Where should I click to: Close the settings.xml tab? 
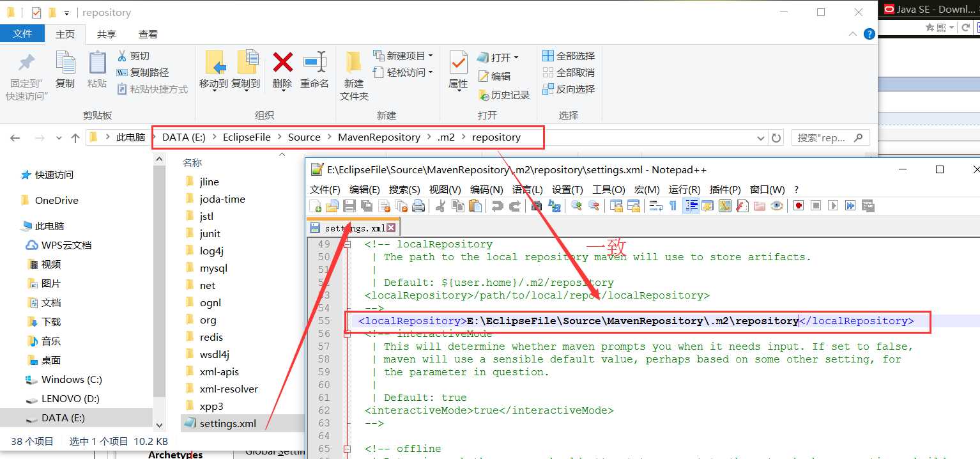click(391, 228)
